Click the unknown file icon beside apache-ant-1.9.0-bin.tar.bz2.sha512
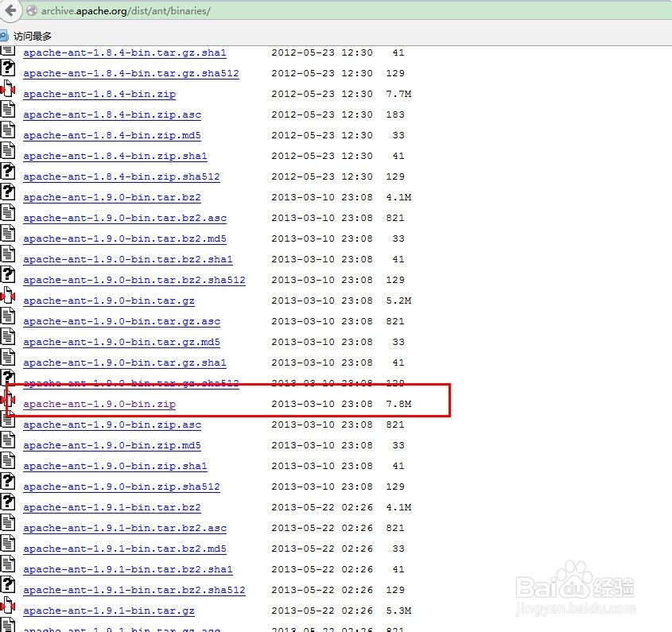The width and height of the screenshot is (672, 632). 8,274
